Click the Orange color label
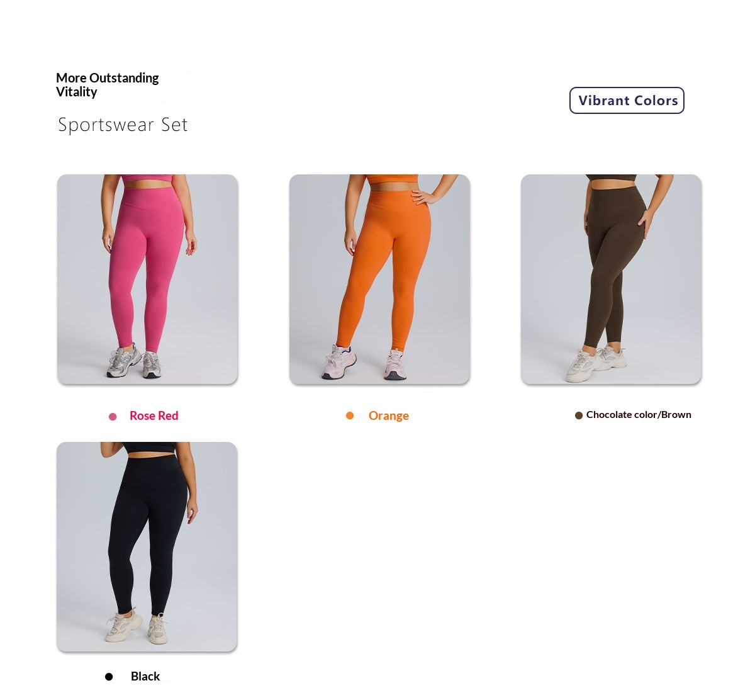The height and width of the screenshot is (700, 755). pos(389,416)
